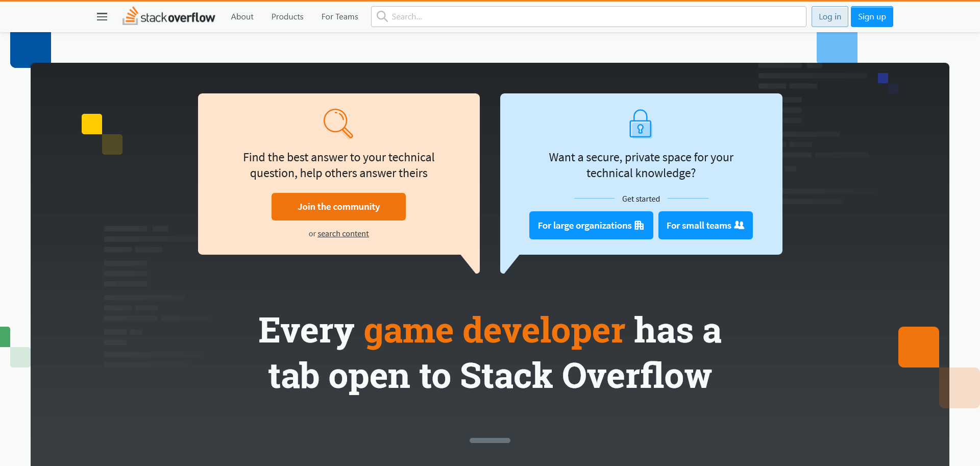980x466 pixels.
Task: Open the hamburger navigation menu
Action: coord(102,17)
